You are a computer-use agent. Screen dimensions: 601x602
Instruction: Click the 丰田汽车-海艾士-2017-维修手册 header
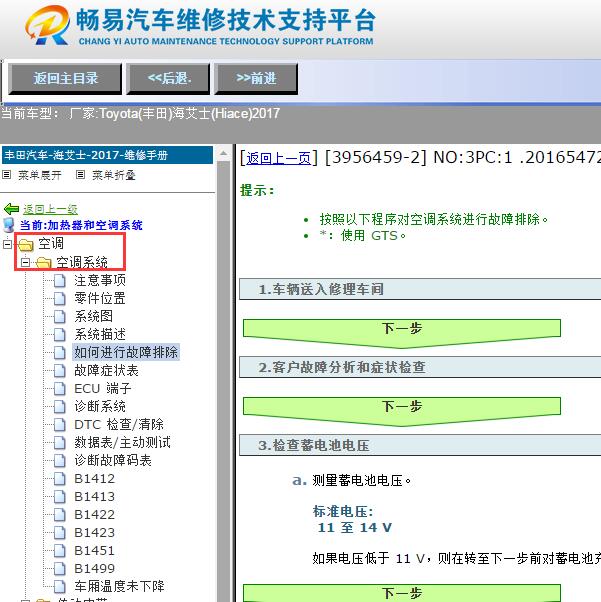coord(107,155)
